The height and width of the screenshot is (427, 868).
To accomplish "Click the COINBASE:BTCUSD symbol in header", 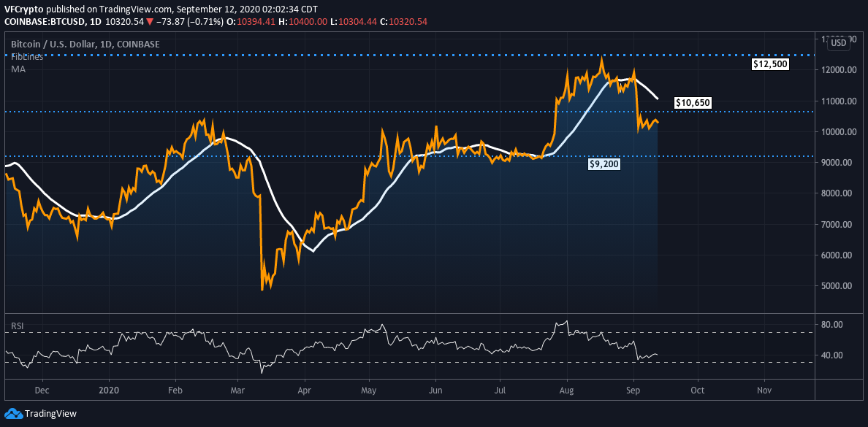I will [41, 22].
